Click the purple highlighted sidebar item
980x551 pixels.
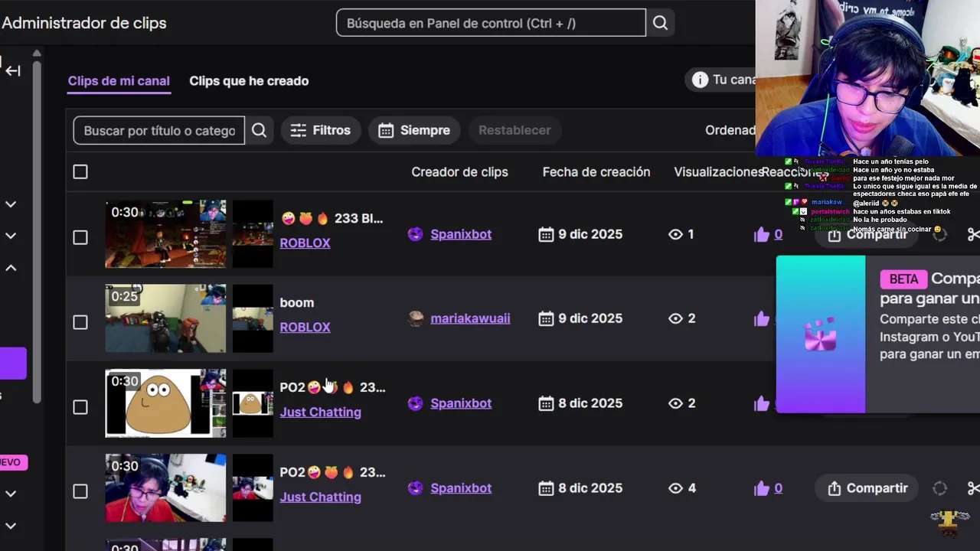point(13,364)
